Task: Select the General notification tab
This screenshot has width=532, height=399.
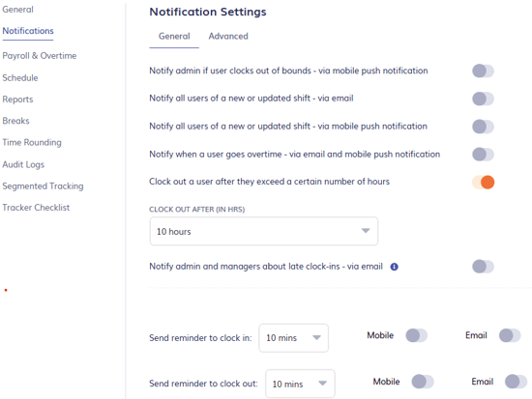Action: [x=174, y=37]
